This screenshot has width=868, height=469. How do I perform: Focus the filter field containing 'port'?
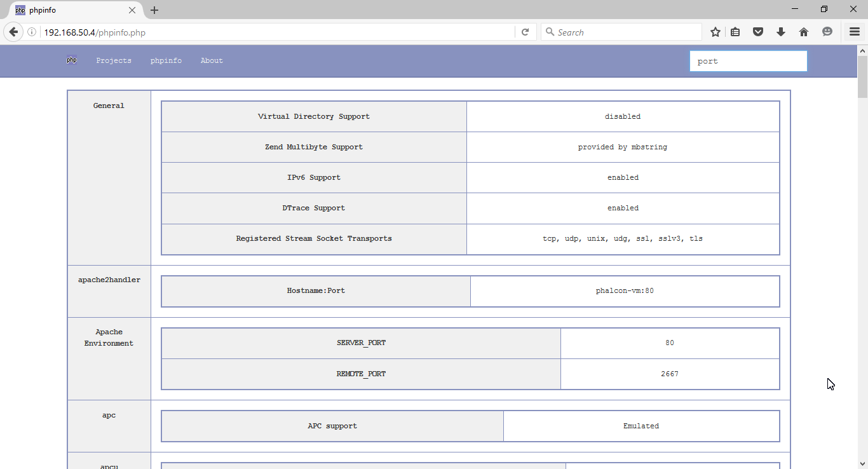(749, 61)
